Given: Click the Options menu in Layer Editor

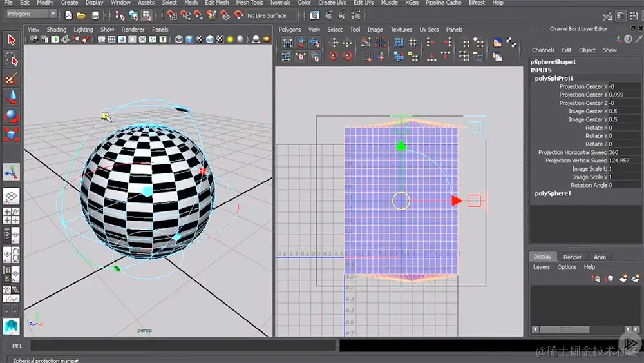Looking at the screenshot, I should coord(567,267).
